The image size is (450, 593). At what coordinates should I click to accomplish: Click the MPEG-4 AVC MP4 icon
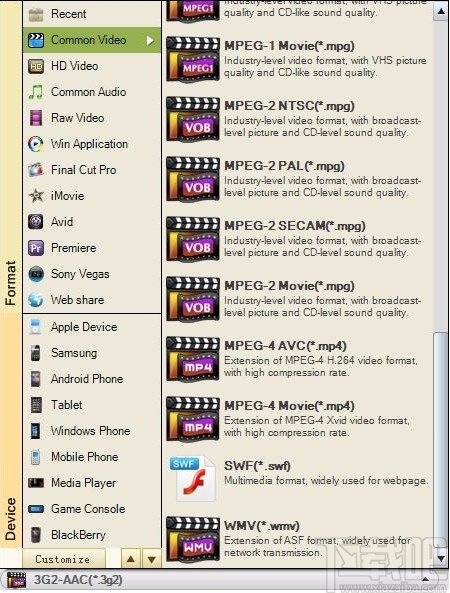193,359
